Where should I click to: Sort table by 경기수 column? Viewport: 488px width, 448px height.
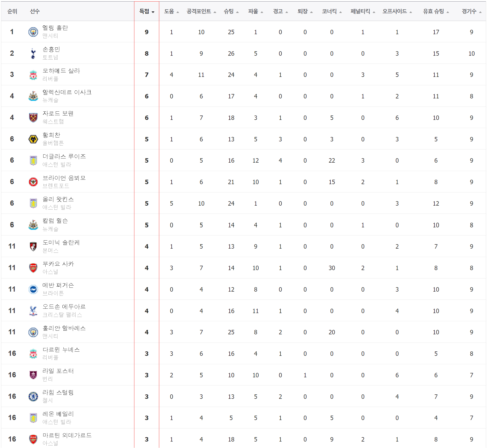point(472,11)
